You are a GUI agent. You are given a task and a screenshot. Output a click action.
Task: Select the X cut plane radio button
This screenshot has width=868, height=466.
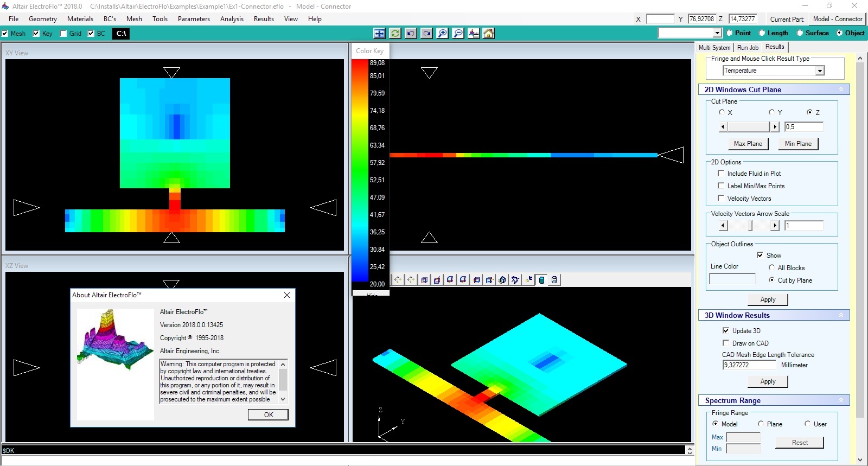pos(722,112)
